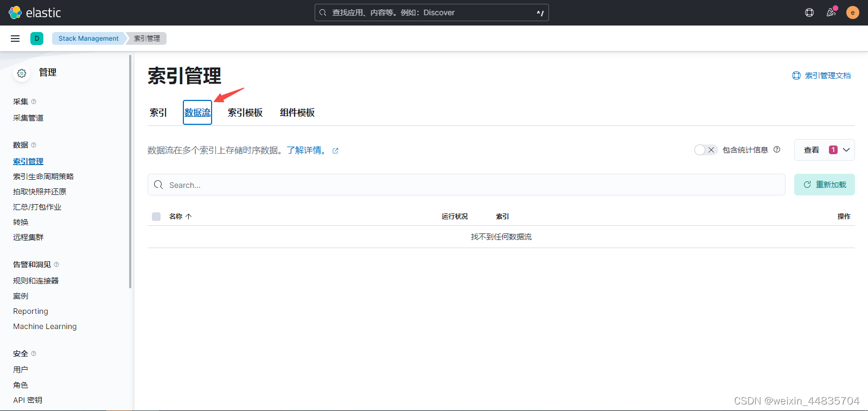
Task: Open 规则和连接器 in sidebar
Action: pos(36,281)
